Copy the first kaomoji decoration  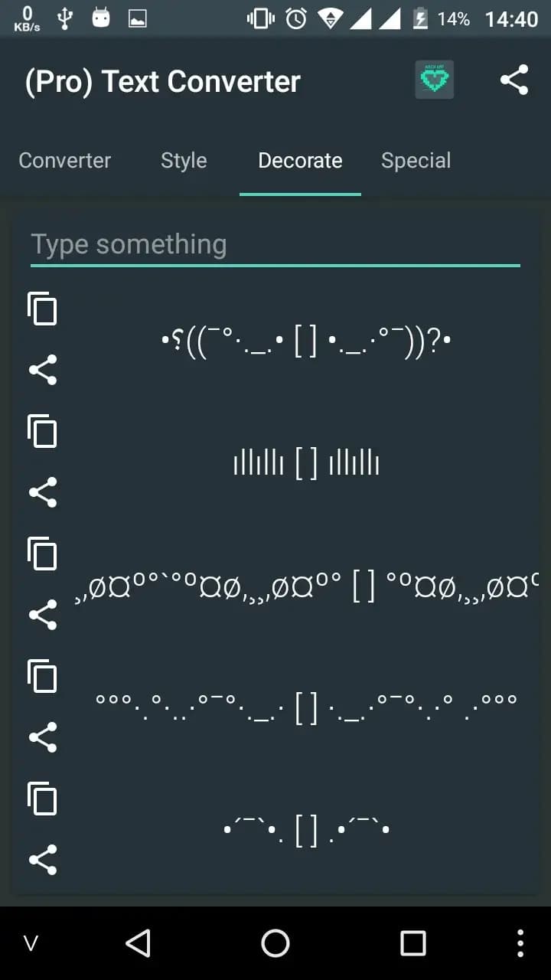[x=42, y=309]
